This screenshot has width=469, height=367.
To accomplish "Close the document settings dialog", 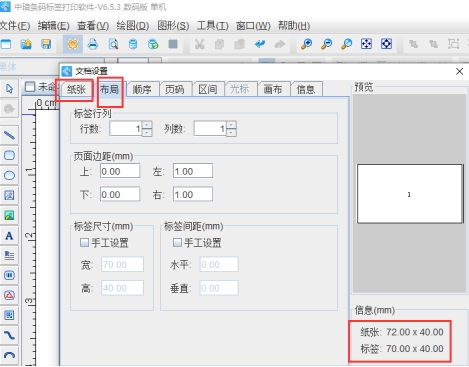I will click(459, 71).
